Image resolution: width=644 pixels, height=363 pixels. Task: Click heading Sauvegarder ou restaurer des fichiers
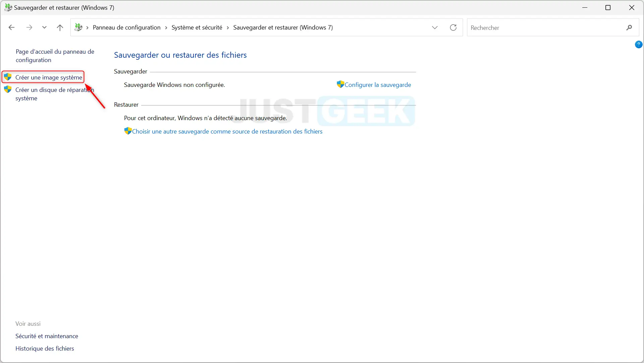[180, 55]
